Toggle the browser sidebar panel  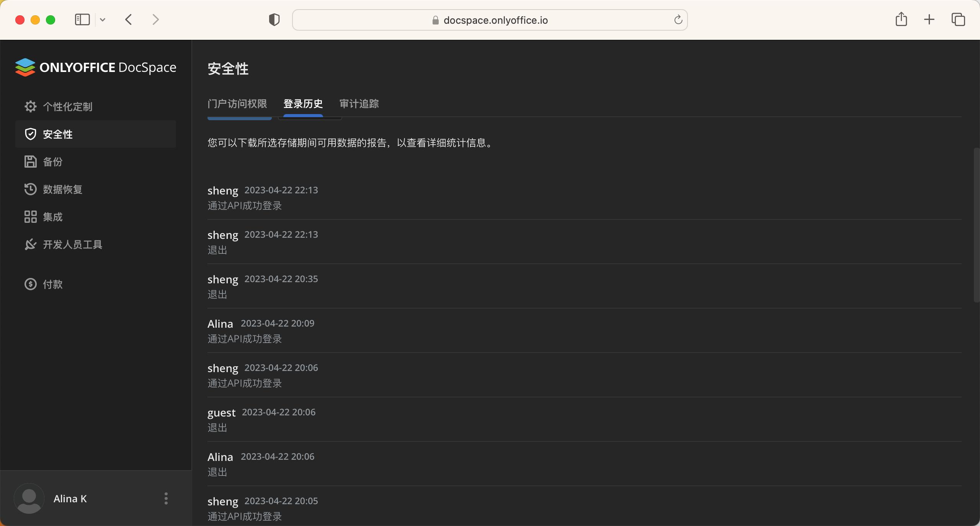pos(82,20)
